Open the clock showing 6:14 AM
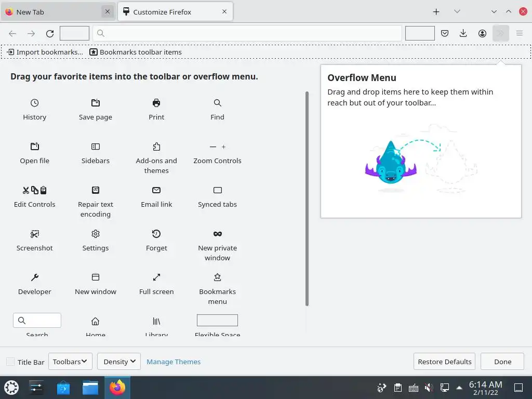The width and height of the screenshot is (532, 399). (486, 388)
